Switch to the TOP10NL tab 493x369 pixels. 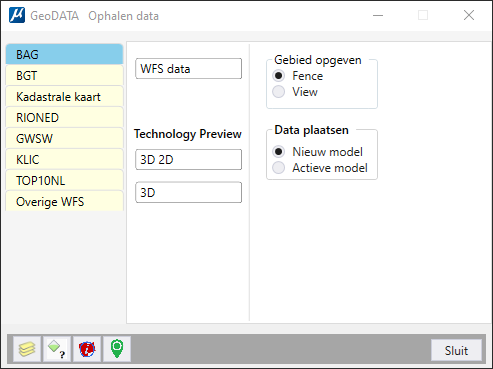tap(64, 181)
